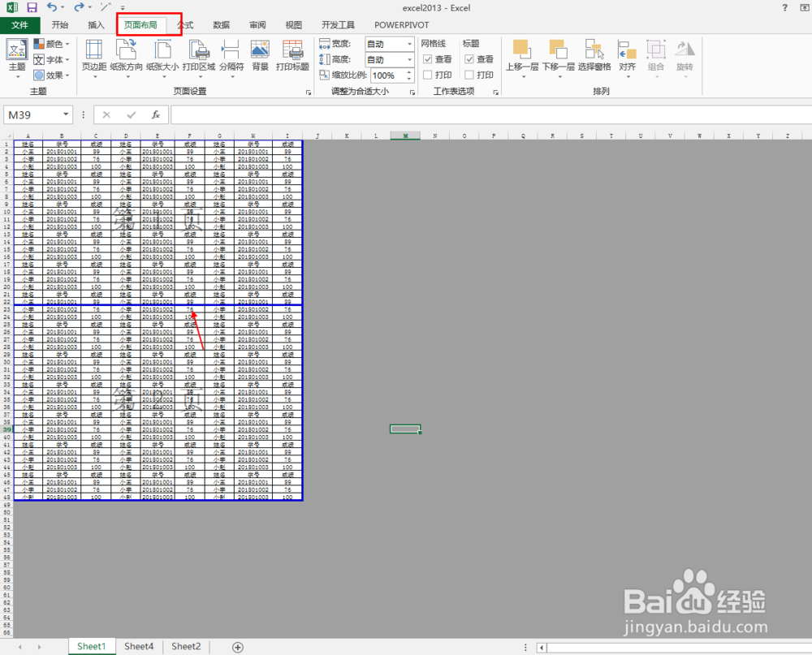Customize Quick Access Toolbar dropdown
The width and height of the screenshot is (812, 655).
[x=123, y=8]
